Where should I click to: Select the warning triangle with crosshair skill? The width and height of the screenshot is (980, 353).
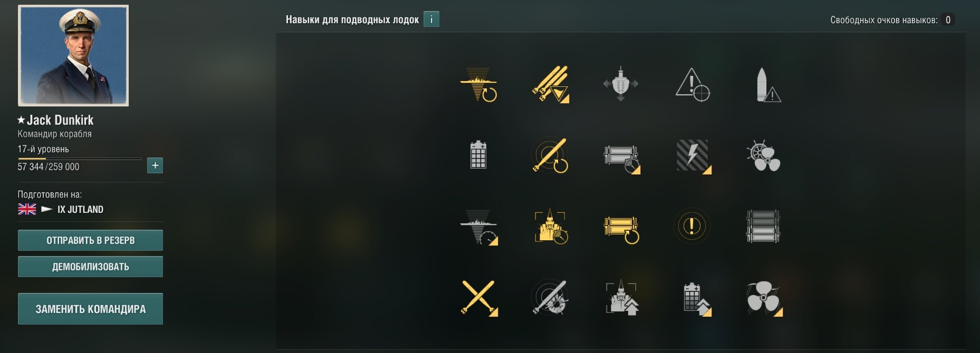coord(692,84)
